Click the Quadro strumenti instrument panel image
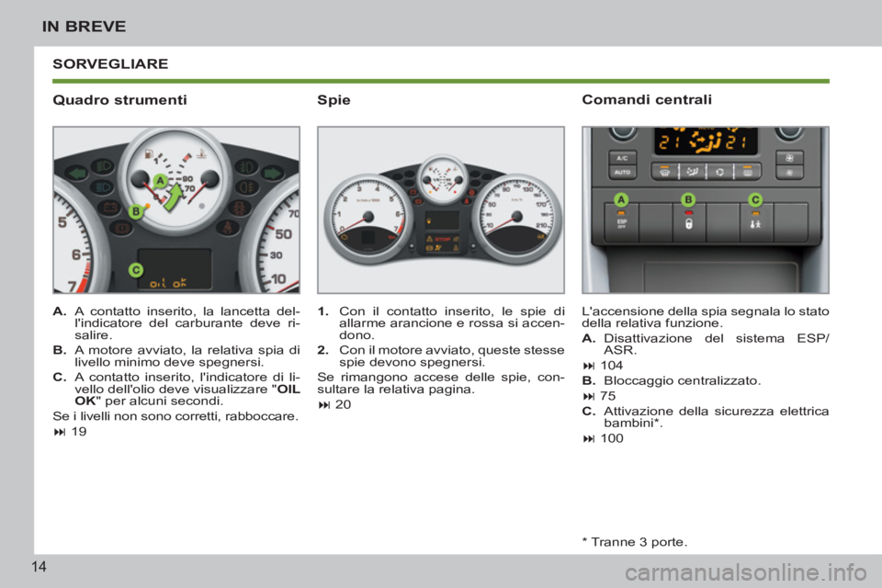The image size is (882, 588). 176,209
